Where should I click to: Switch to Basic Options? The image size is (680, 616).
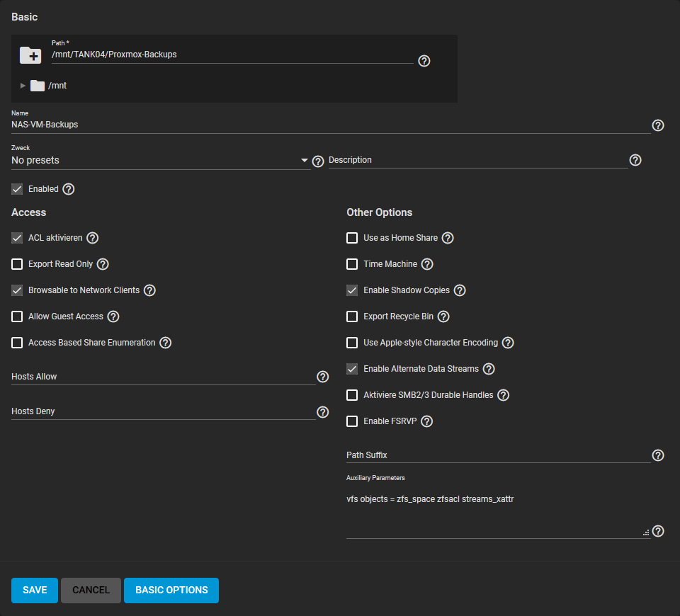171,590
